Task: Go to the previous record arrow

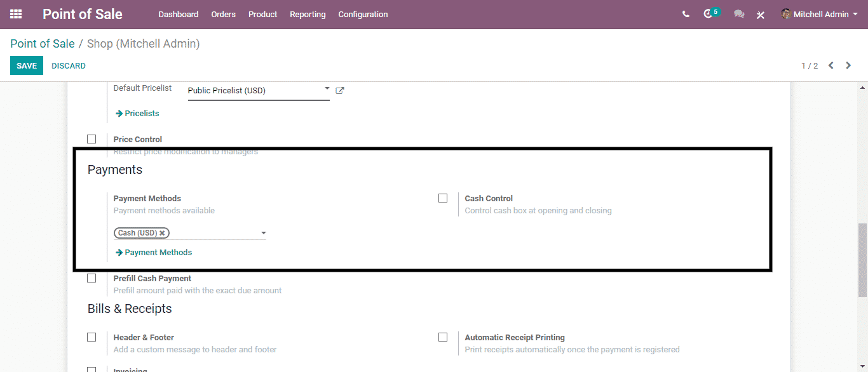Action: coord(831,65)
